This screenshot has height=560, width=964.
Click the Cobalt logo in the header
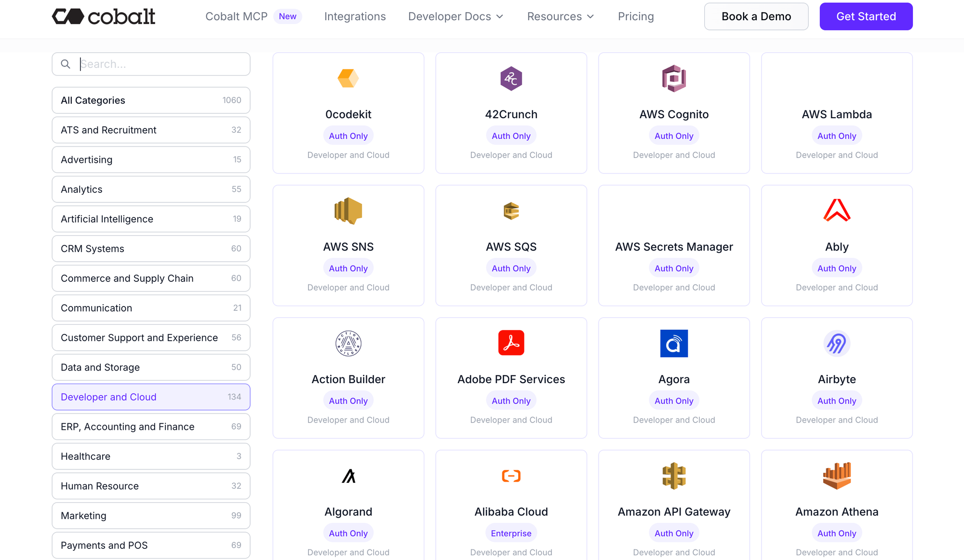[x=104, y=16]
